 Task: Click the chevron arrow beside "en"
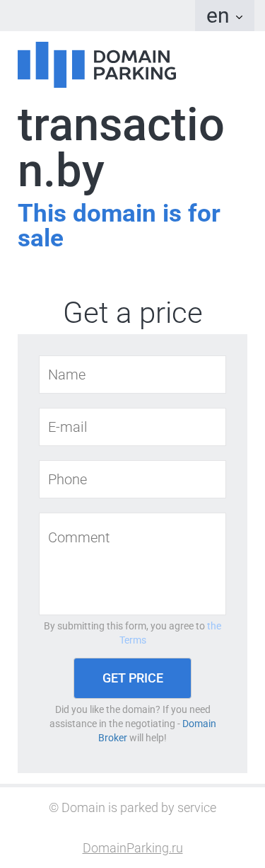coord(239,17)
